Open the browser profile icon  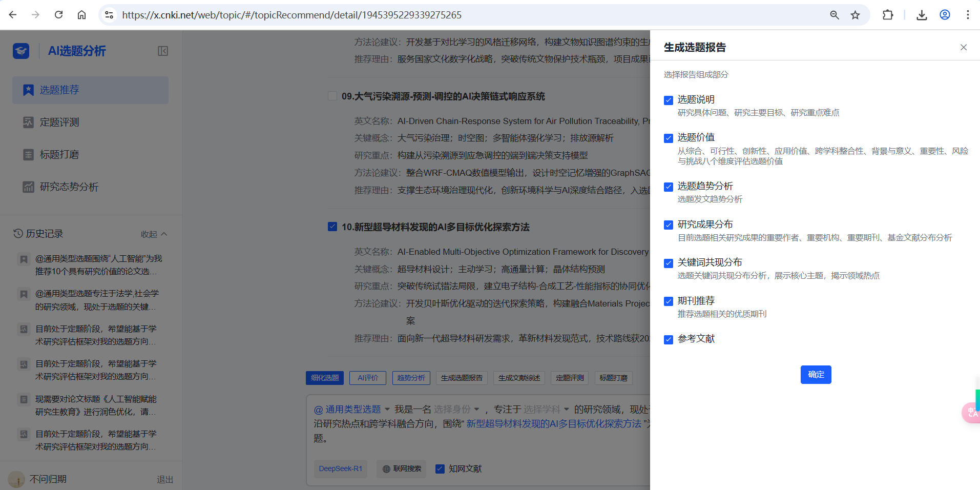[x=945, y=15]
